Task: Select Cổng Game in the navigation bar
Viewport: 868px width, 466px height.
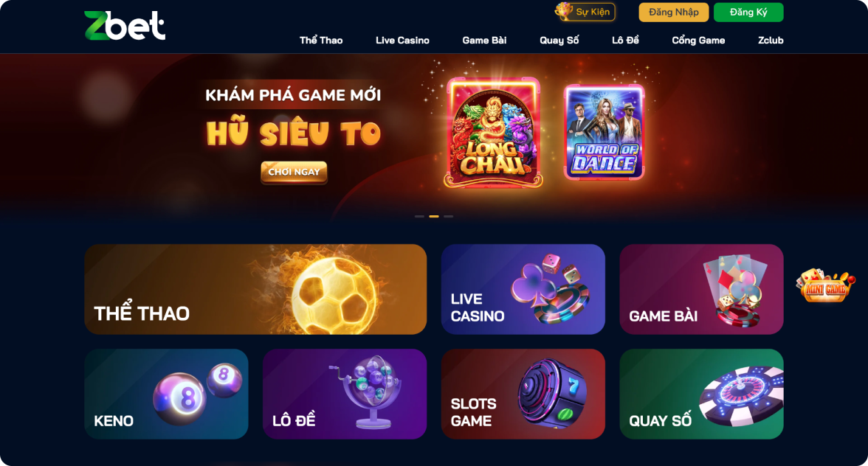Action: 698,41
